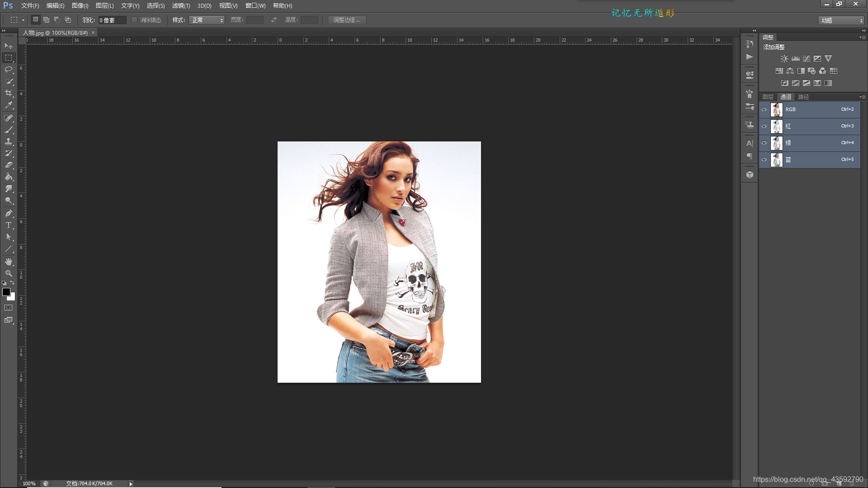Select the Lasso tool

click(x=9, y=70)
